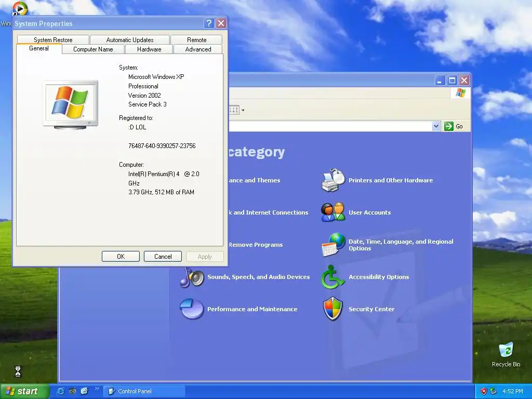Click the third Quick Launch icon
The height and width of the screenshot is (399, 532).
tap(84, 391)
